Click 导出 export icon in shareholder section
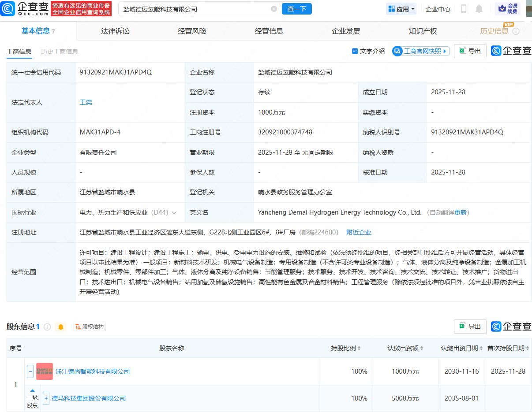Image resolution: width=532 pixels, height=412 pixels. tap(470, 327)
